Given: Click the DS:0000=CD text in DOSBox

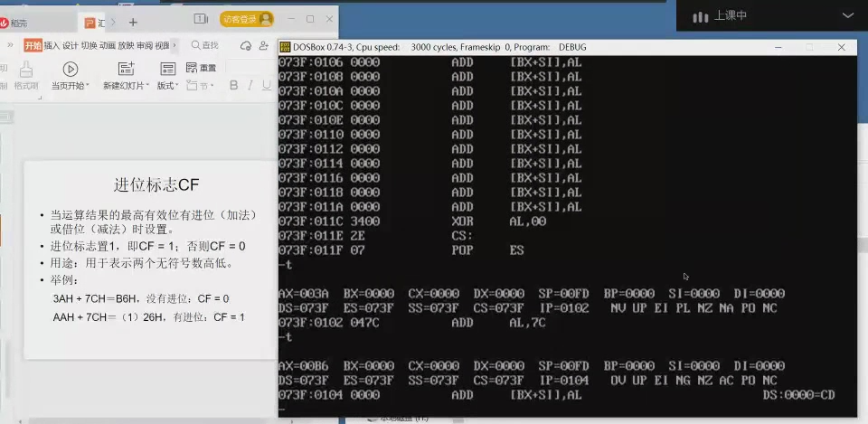Looking at the screenshot, I should click(798, 395).
